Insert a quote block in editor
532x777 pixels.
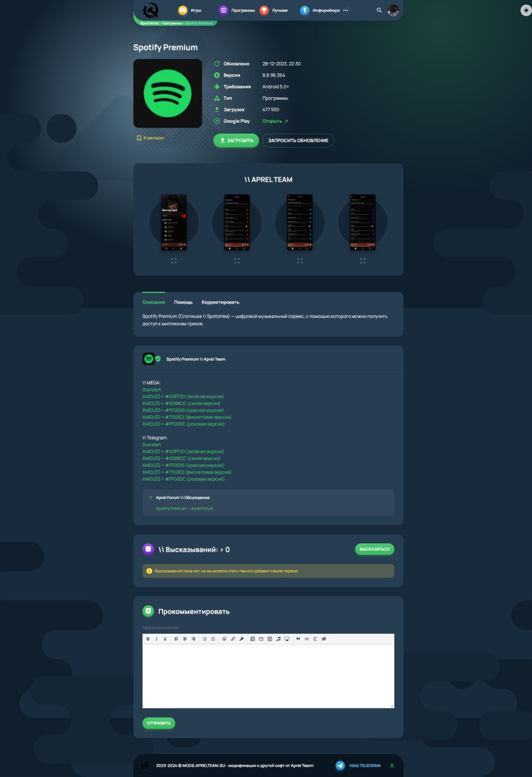[298, 639]
